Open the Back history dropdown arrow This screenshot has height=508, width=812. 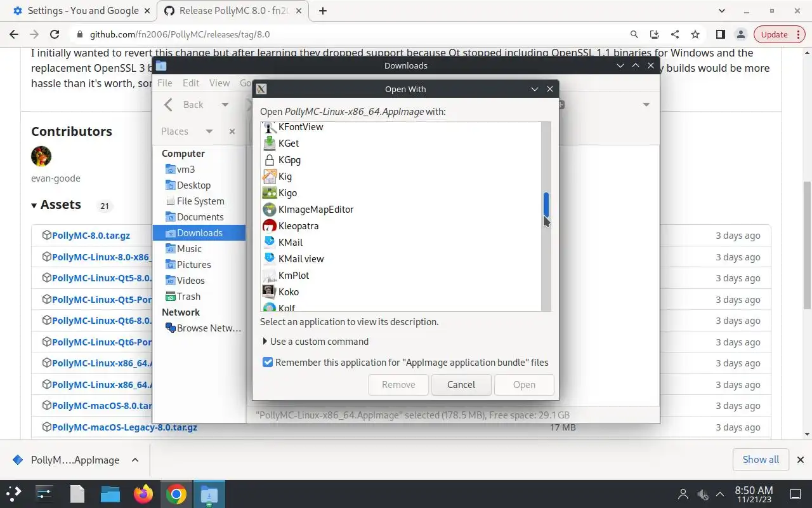click(225, 105)
